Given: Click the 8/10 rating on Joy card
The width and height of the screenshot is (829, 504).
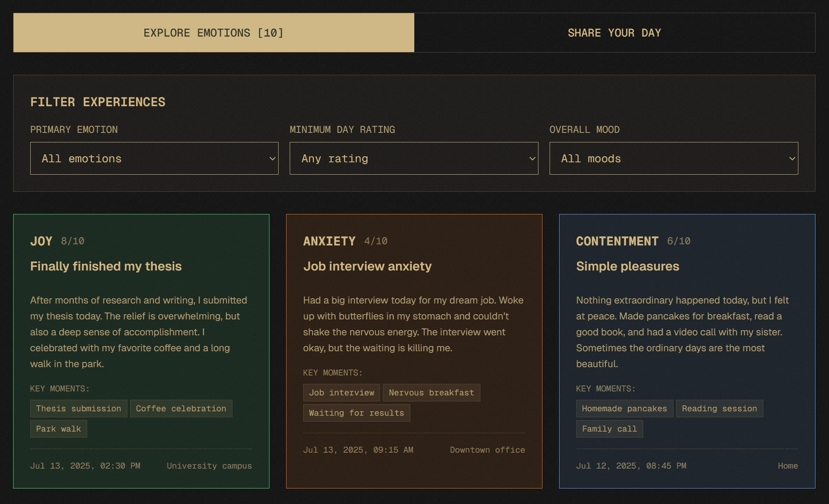Looking at the screenshot, I should (x=72, y=241).
